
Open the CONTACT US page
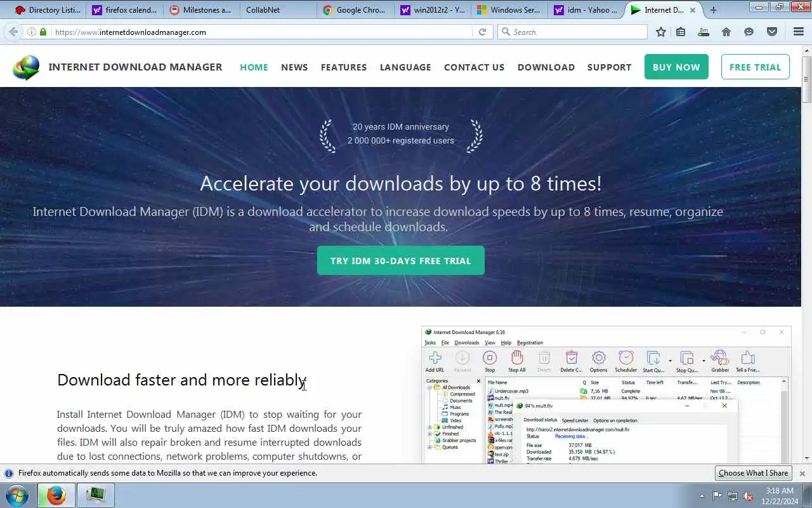pyautogui.click(x=475, y=67)
